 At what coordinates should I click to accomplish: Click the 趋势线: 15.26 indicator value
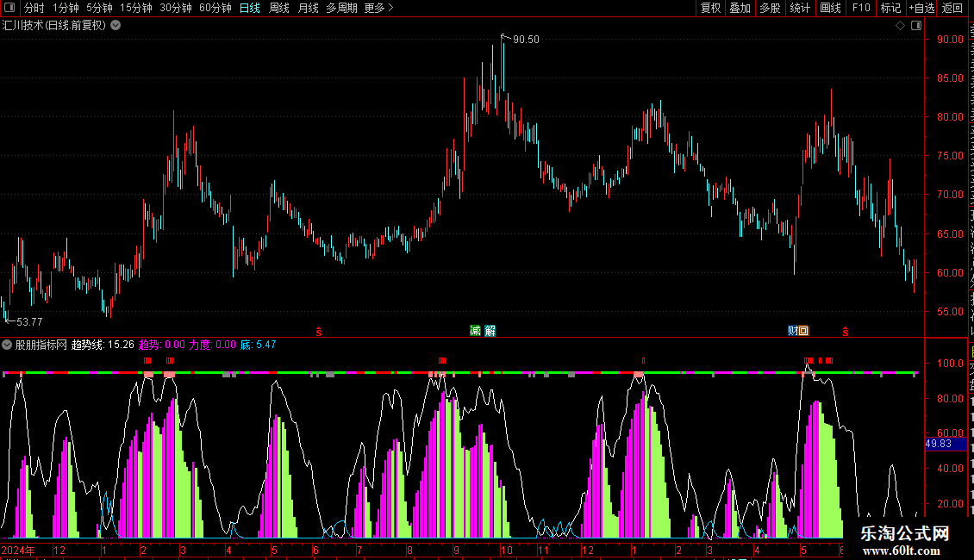(x=103, y=345)
